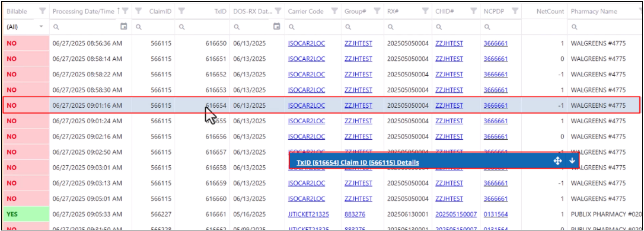
Task: Click filter icon on Group# column header
Action: click(377, 11)
